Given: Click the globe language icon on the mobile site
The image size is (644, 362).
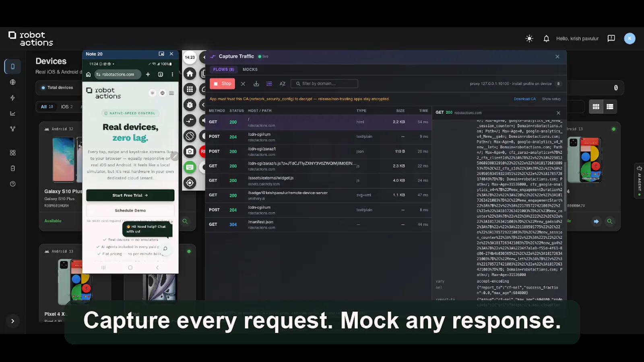Looking at the screenshot, I should (162, 93).
